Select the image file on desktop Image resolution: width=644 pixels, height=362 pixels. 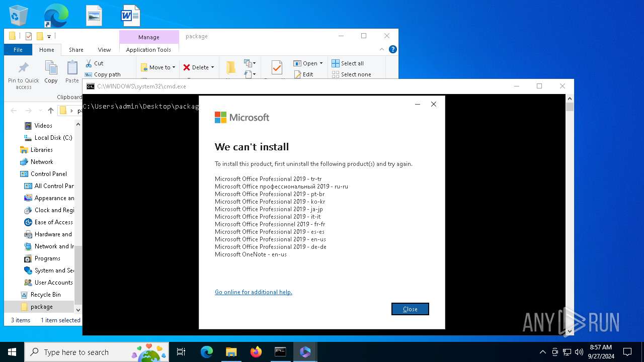click(94, 16)
